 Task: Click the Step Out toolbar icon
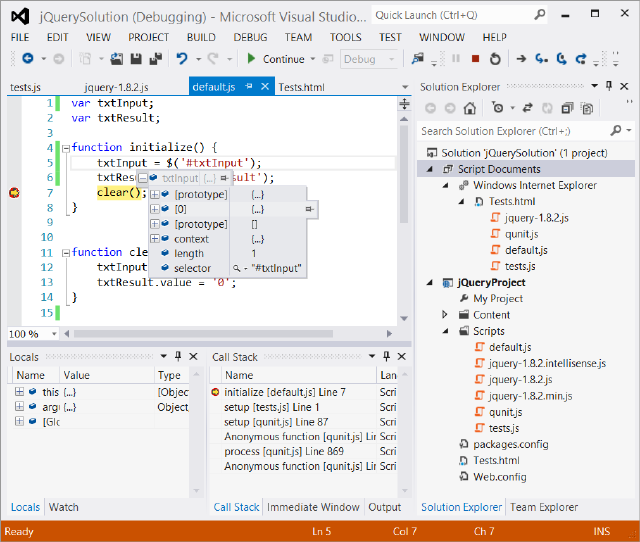coord(581,59)
